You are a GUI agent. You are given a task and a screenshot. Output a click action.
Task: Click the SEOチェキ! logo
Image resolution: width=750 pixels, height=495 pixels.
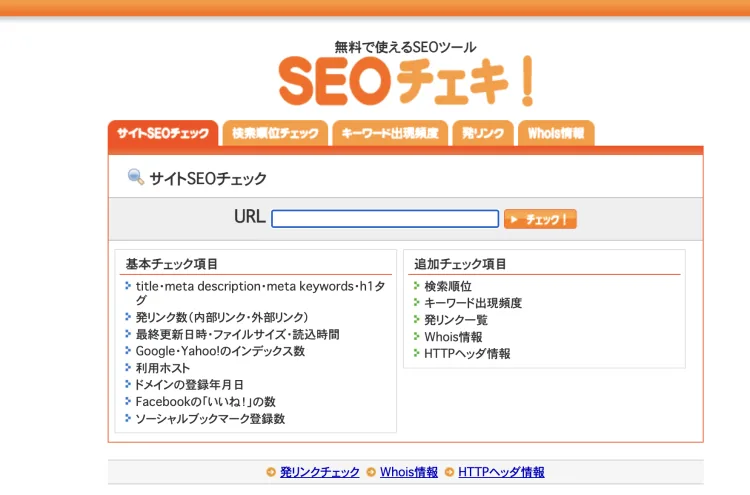[x=406, y=81]
